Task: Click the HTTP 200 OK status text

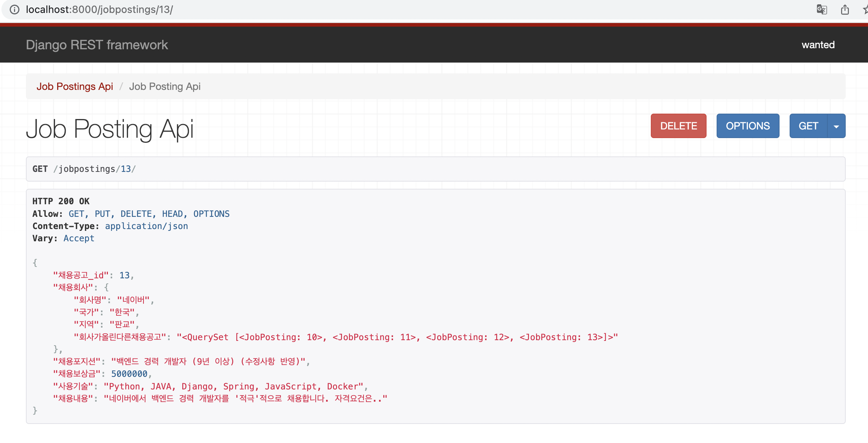Action: pos(61,201)
